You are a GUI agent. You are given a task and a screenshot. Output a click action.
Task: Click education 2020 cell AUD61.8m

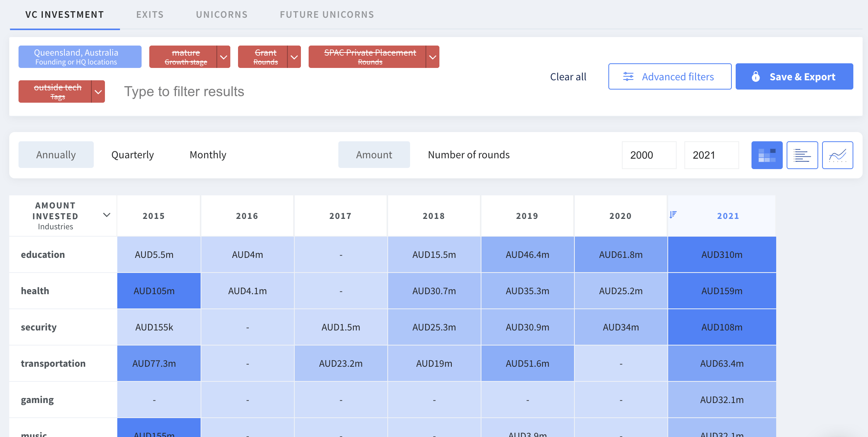coord(621,254)
